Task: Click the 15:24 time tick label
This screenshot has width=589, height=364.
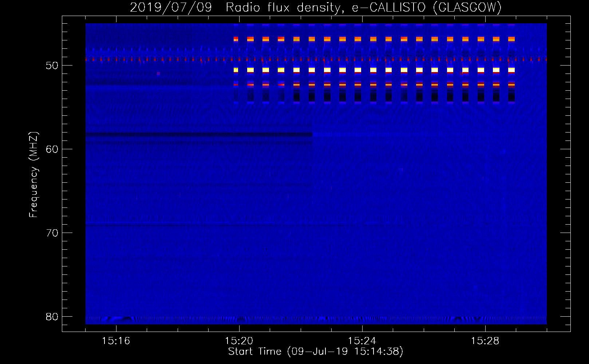Action: (362, 341)
